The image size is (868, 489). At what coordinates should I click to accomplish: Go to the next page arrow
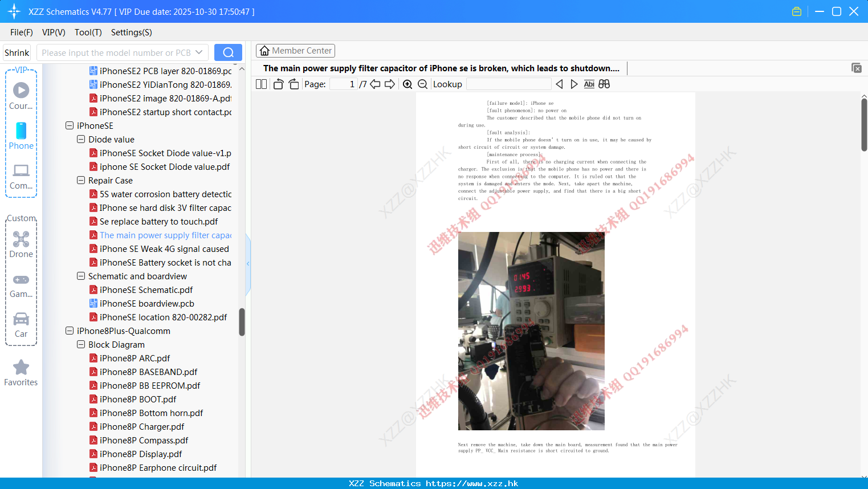(390, 84)
